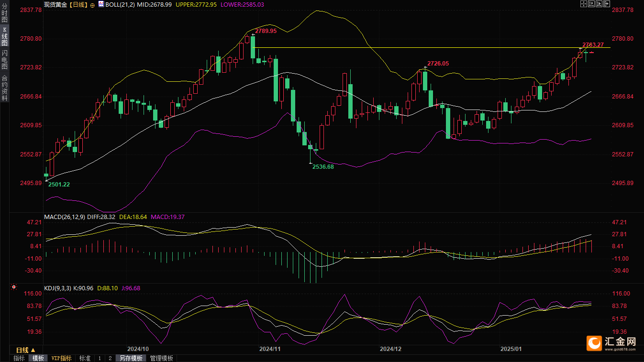The height and width of the screenshot is (362, 644).
Task: Open 合约资料 side tab
Action: click(x=4, y=88)
